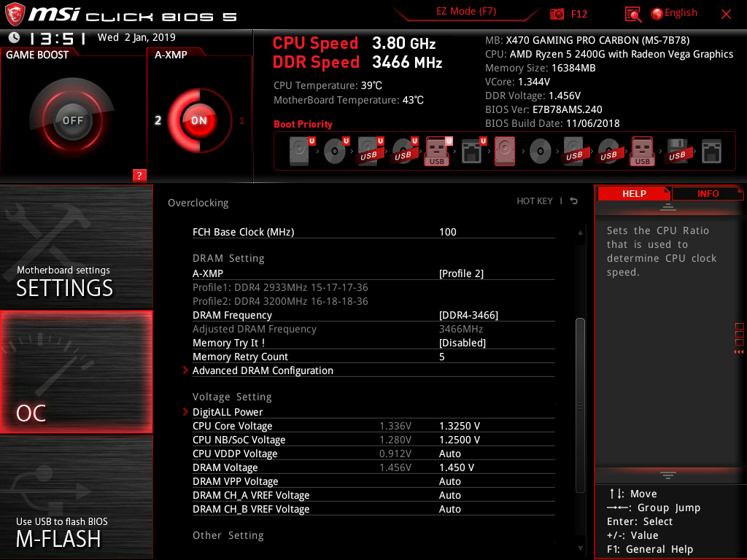The height and width of the screenshot is (560, 747).
Task: Open the DRAM Frequency [DDR4-3466] dropdown
Action: coord(468,315)
